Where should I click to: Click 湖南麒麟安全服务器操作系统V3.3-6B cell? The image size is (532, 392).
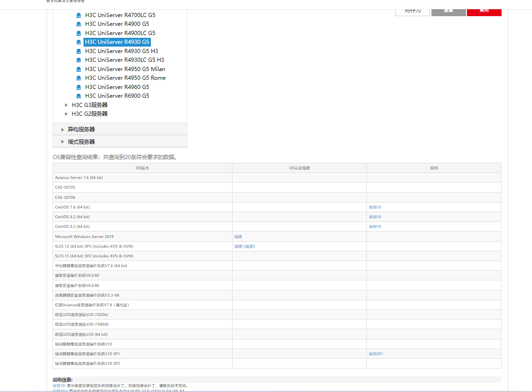(143, 295)
